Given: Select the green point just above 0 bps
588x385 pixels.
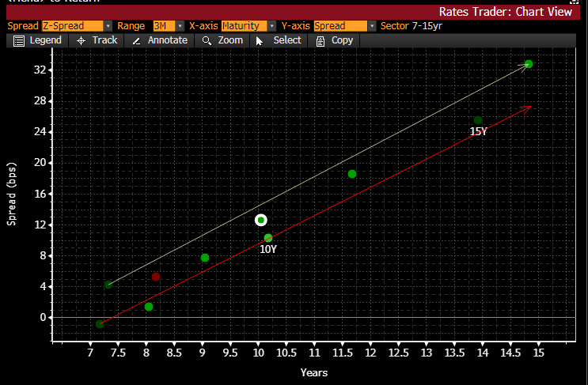Looking at the screenshot, I should (149, 307).
